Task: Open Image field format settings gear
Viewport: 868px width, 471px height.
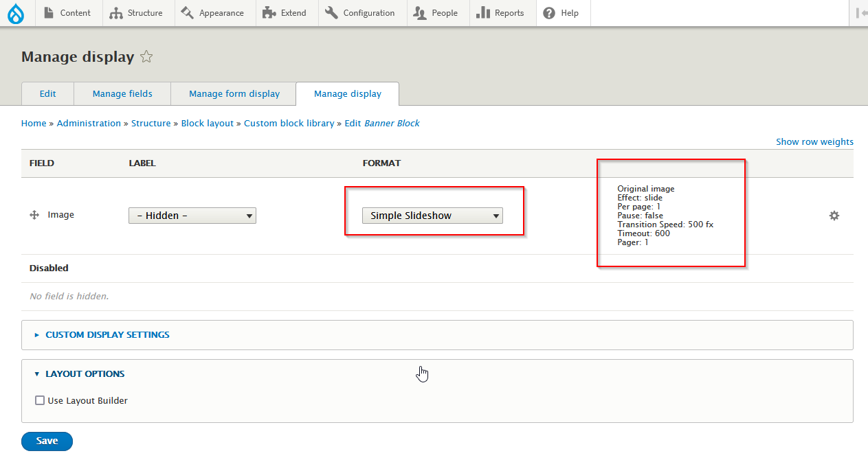Action: pos(834,216)
